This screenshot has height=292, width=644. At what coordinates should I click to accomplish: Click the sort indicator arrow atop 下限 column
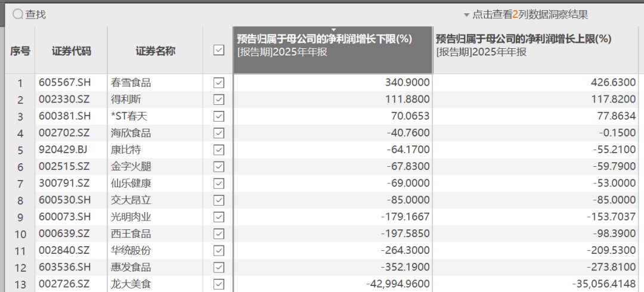point(333,29)
